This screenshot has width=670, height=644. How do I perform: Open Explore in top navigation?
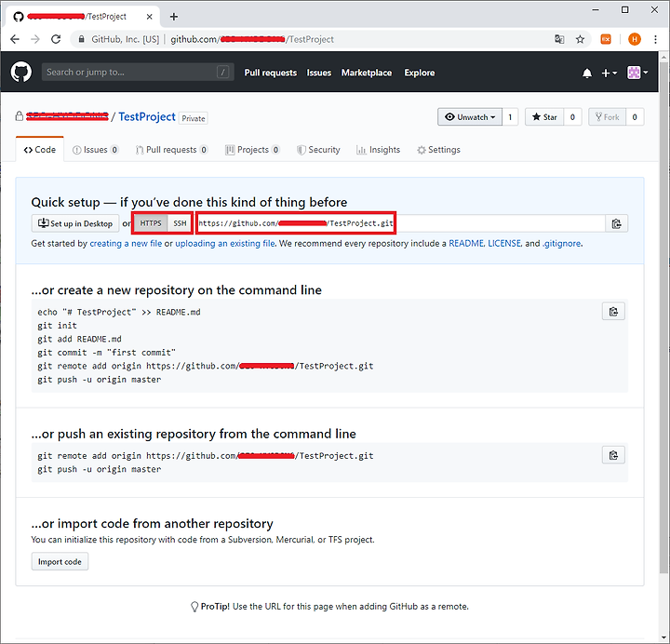point(419,73)
